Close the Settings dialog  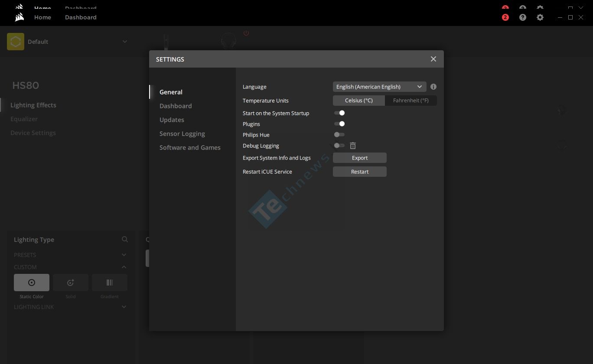433,59
